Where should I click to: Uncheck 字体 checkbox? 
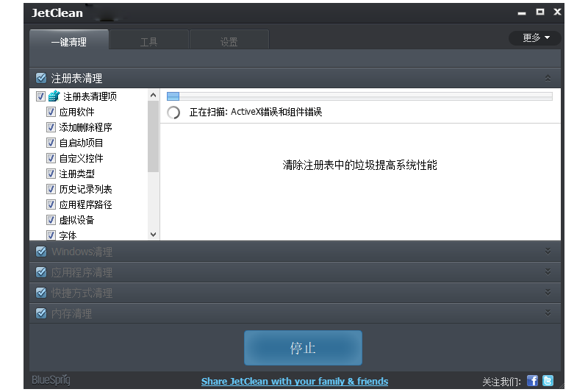point(51,235)
